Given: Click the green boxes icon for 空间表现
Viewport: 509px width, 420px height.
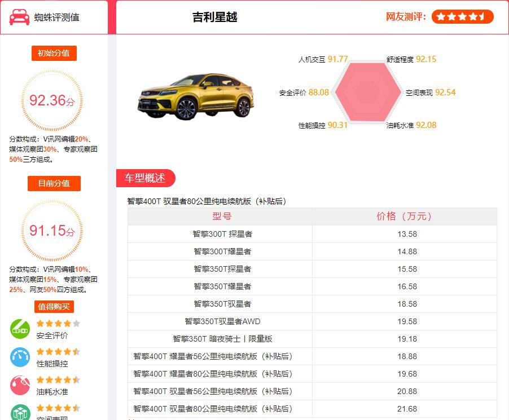Looking at the screenshot, I should (20, 412).
